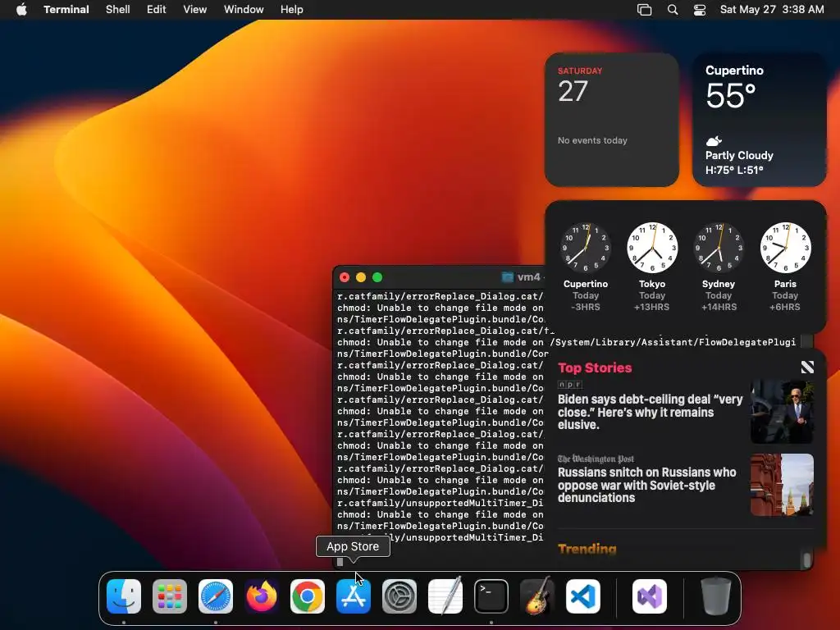840x630 pixels.
Task: Open the Help menu
Action: pos(292,9)
